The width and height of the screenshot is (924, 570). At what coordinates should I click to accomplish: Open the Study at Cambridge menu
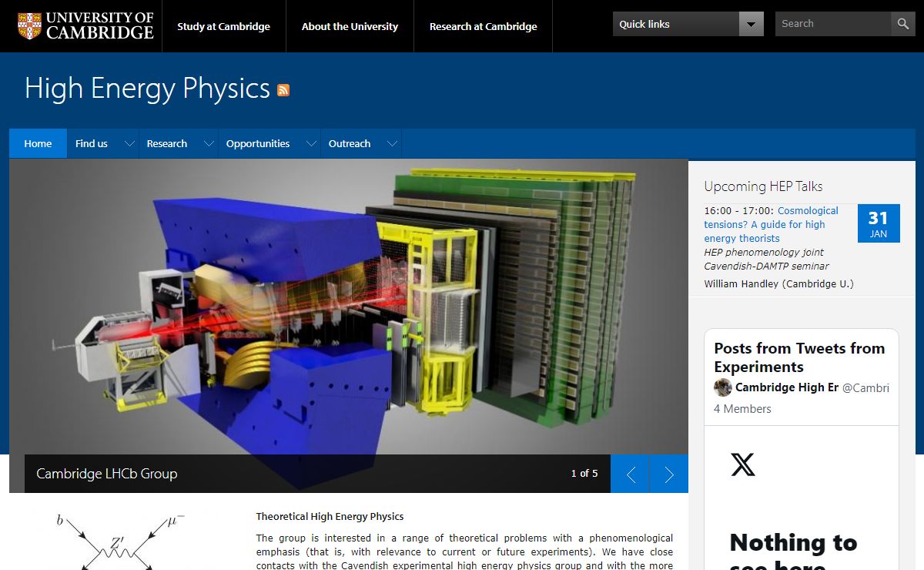pyautogui.click(x=223, y=26)
